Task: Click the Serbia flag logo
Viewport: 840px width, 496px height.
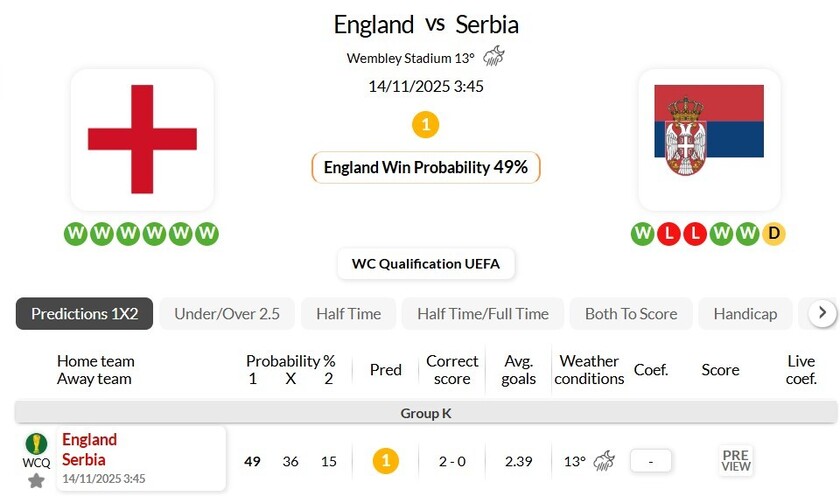Action: (709, 139)
